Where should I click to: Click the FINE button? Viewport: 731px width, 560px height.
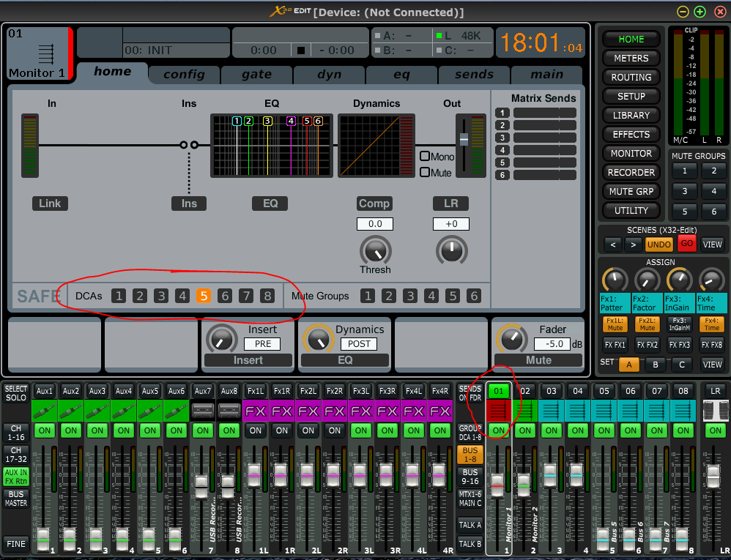pos(16,544)
